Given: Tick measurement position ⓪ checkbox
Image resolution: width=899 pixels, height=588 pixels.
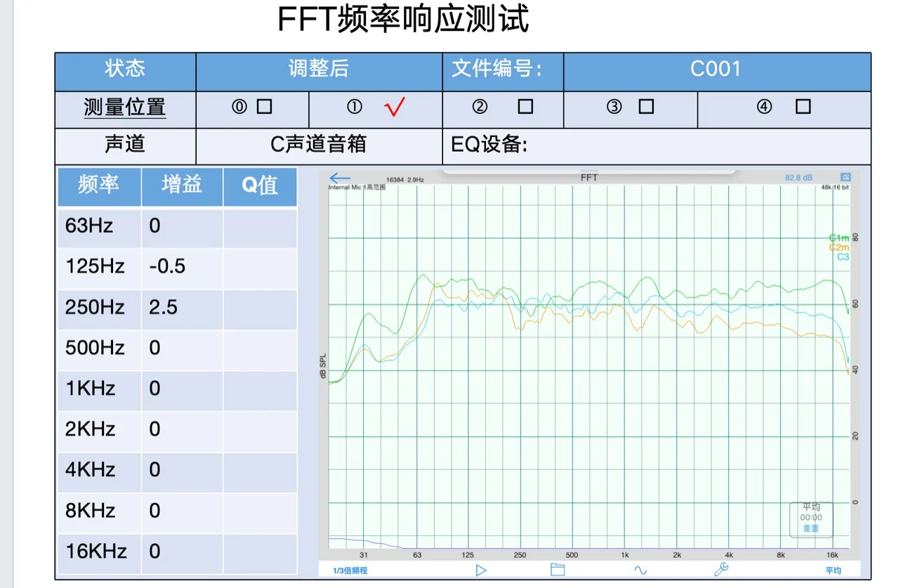Looking at the screenshot, I should (264, 107).
